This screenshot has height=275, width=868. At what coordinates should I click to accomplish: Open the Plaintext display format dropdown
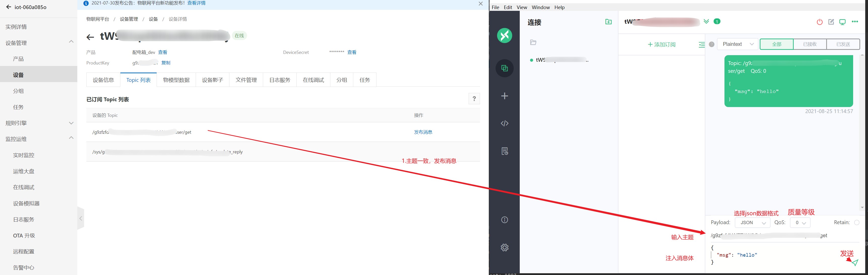737,44
